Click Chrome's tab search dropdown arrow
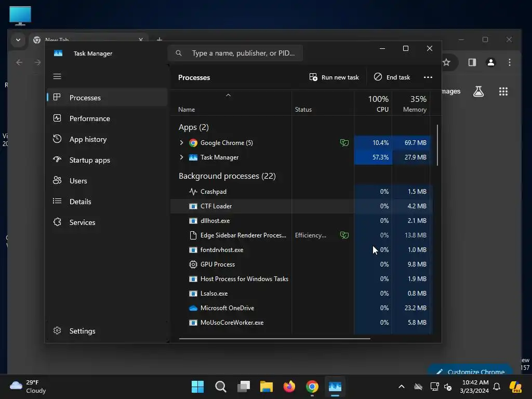Screen dimensions: 532x399 click(18, 39)
